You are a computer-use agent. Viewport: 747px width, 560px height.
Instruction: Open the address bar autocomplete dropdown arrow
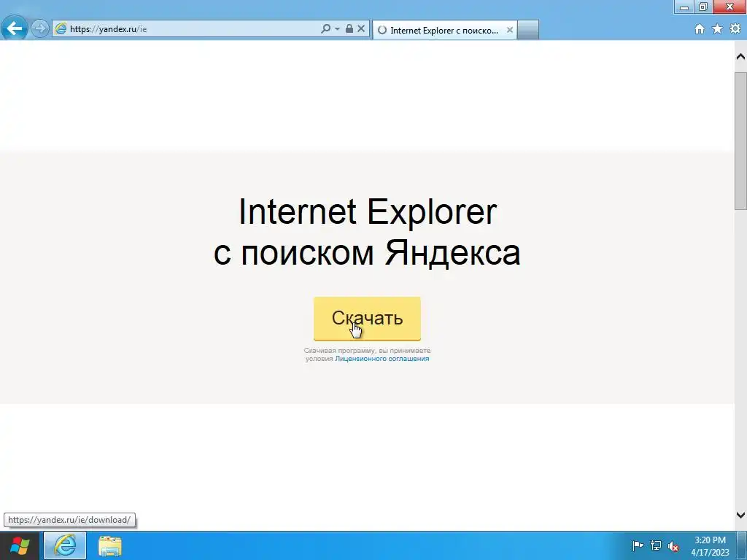pyautogui.click(x=337, y=28)
